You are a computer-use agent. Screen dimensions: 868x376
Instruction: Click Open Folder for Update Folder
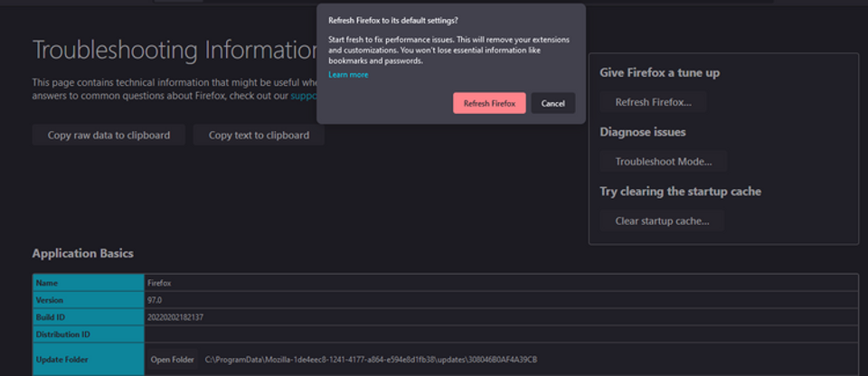pos(173,360)
